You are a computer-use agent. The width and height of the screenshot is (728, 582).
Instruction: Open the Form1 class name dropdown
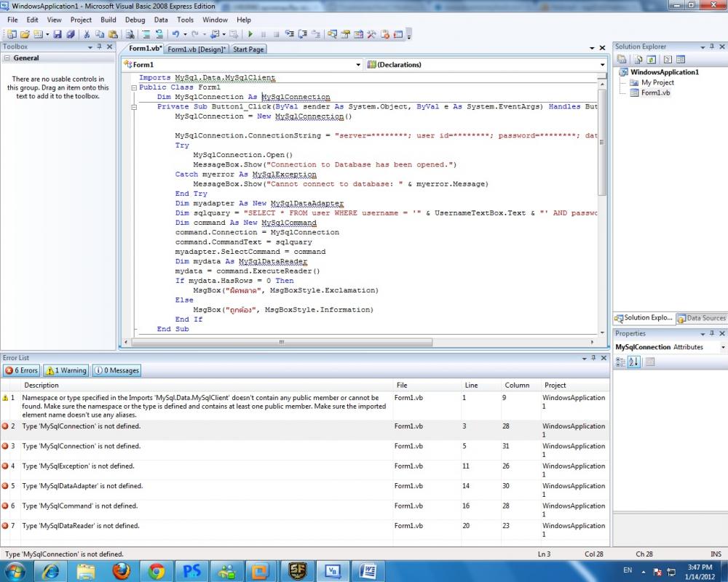point(358,65)
